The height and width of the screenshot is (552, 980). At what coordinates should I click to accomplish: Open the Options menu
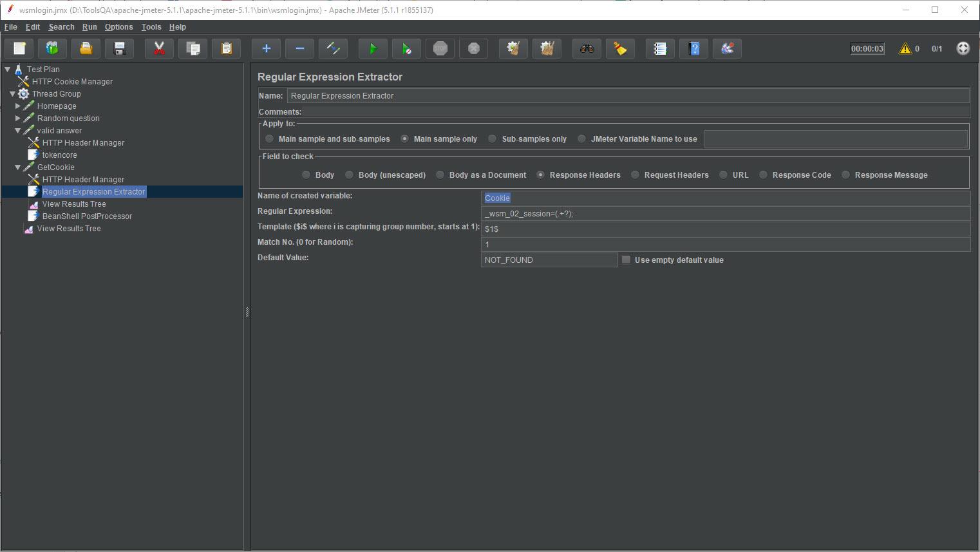coord(118,27)
